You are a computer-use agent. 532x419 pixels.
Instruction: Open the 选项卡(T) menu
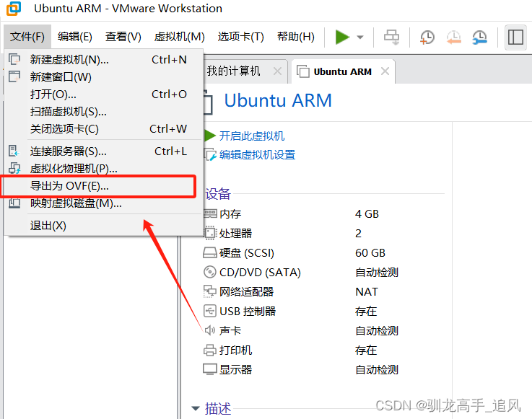tap(240, 37)
